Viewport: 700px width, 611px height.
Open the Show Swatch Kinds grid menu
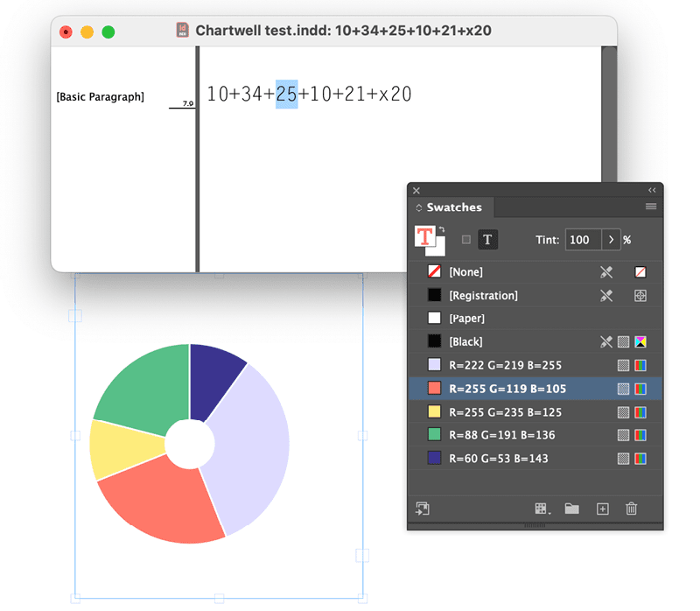tap(542, 509)
